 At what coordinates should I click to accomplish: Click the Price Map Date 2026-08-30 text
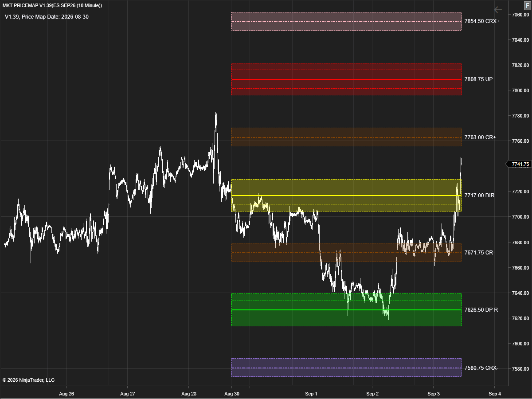coord(47,17)
